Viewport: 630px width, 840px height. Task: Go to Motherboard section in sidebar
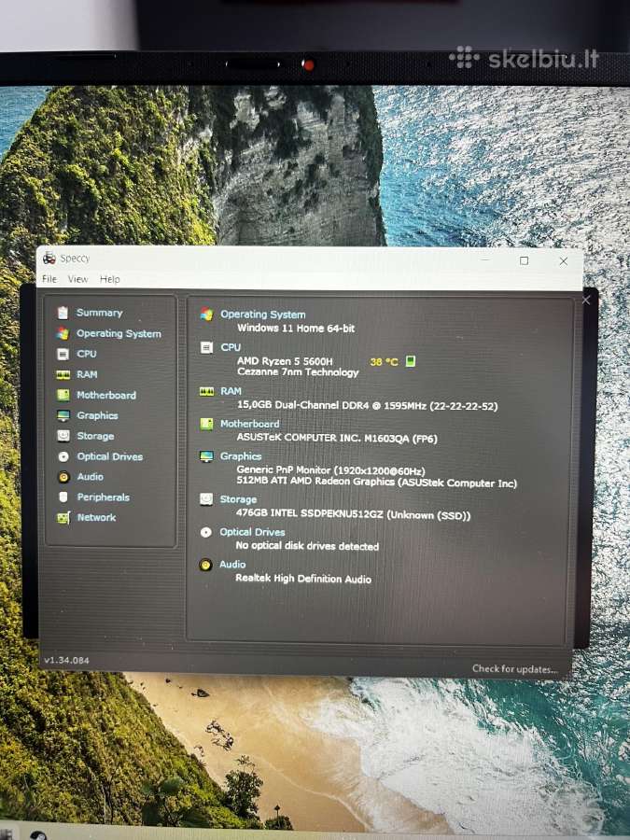106,395
